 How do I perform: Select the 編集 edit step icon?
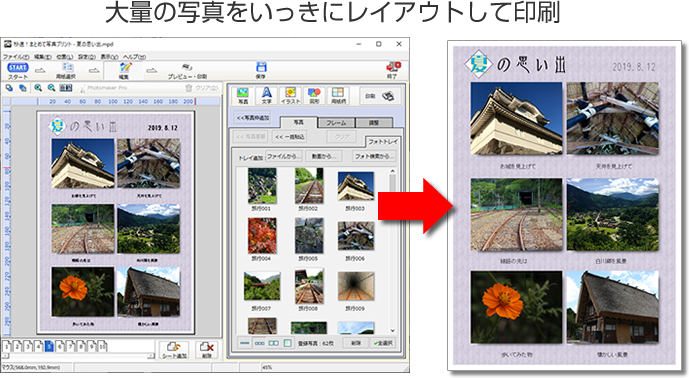124,70
